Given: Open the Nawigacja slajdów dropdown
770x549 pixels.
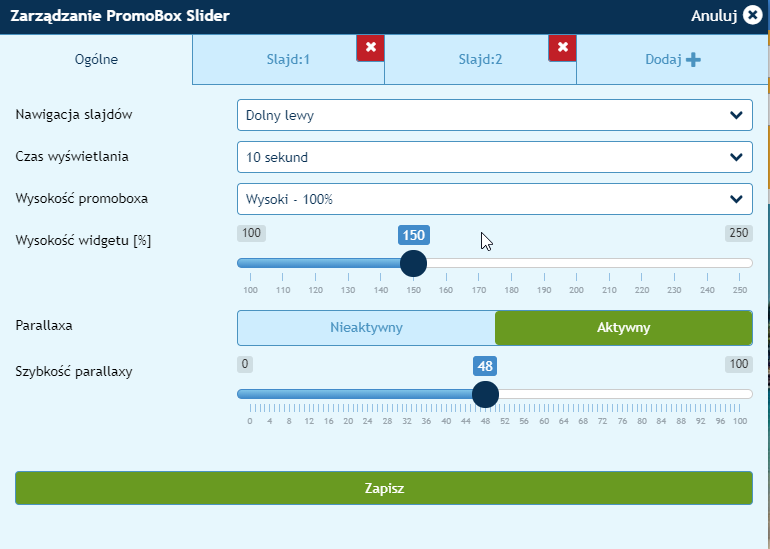Looking at the screenshot, I should point(495,115).
